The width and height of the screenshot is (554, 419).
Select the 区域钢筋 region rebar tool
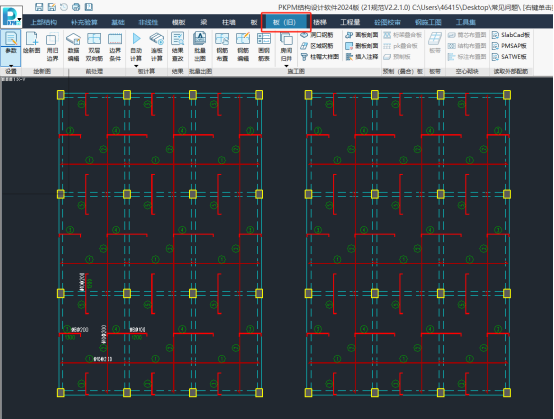pyautogui.click(x=317, y=46)
